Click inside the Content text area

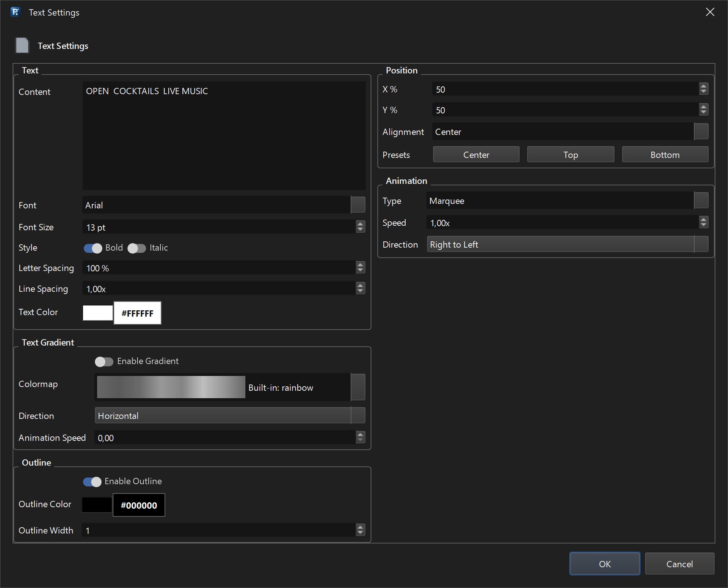coord(224,135)
